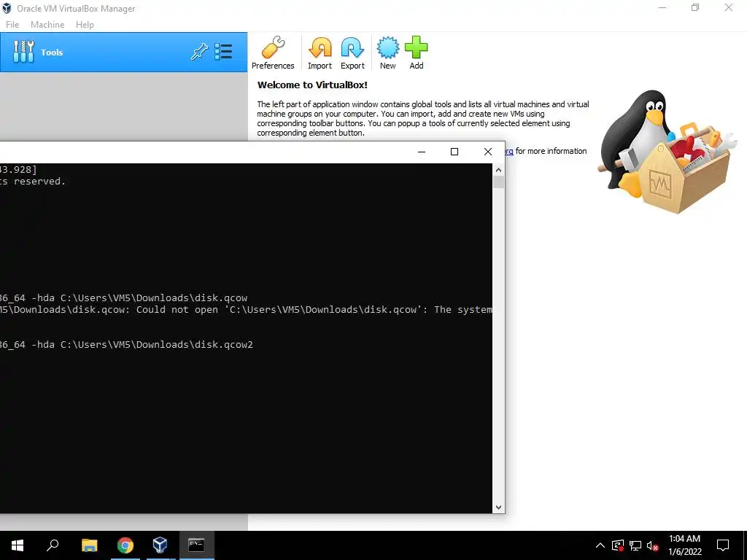Screen dimensions: 747x560
Task: Open the Machine menu
Action: [x=47, y=25]
